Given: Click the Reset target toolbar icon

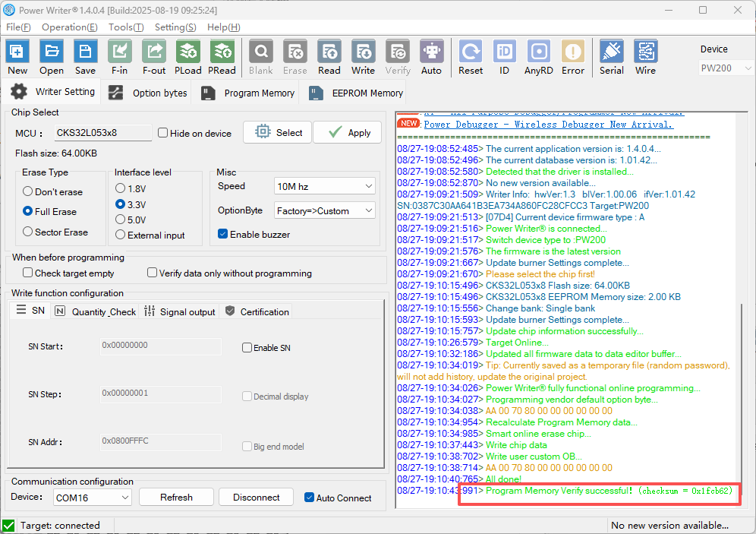Looking at the screenshot, I should click(471, 52).
